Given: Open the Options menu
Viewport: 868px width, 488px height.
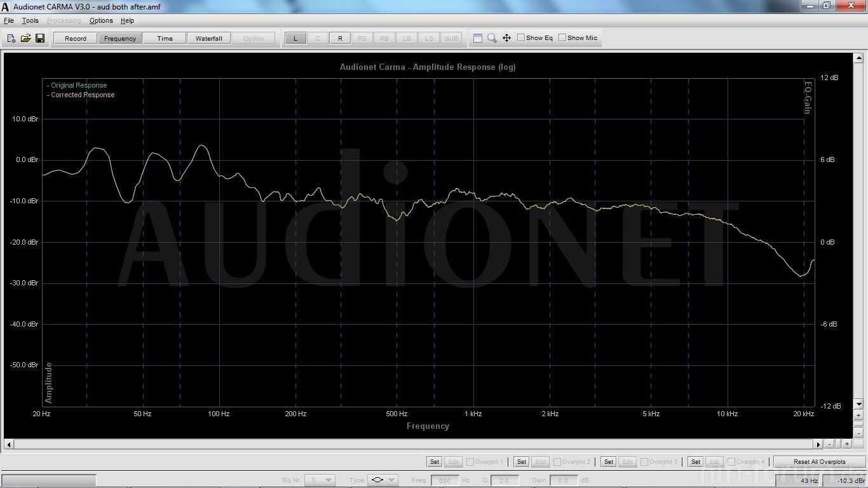Looking at the screenshot, I should 101,21.
